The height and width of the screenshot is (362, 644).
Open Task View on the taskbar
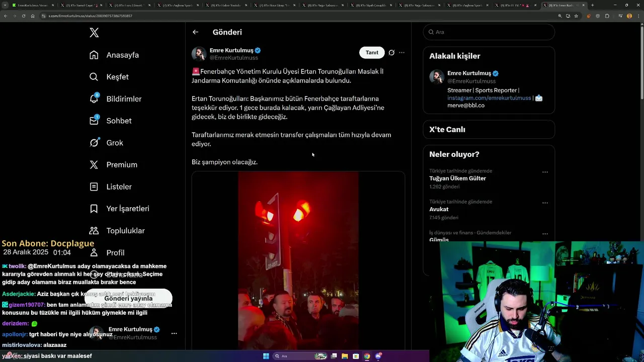(x=334, y=356)
